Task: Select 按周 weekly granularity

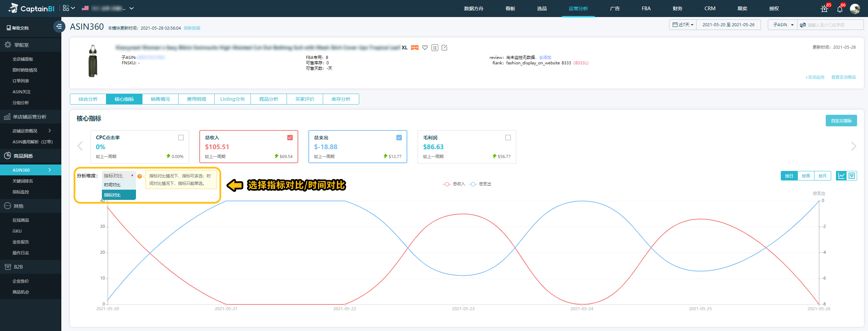Action: coord(806,176)
